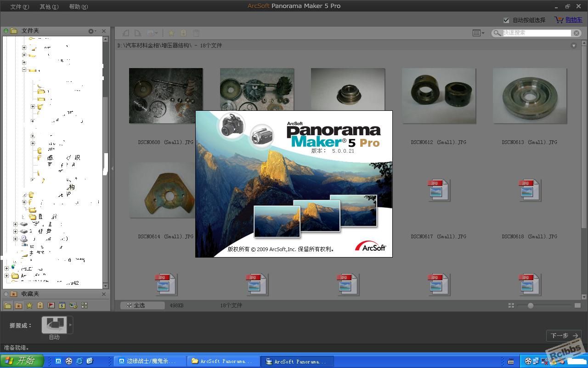Click the trash delete toolbar icon

196,33
